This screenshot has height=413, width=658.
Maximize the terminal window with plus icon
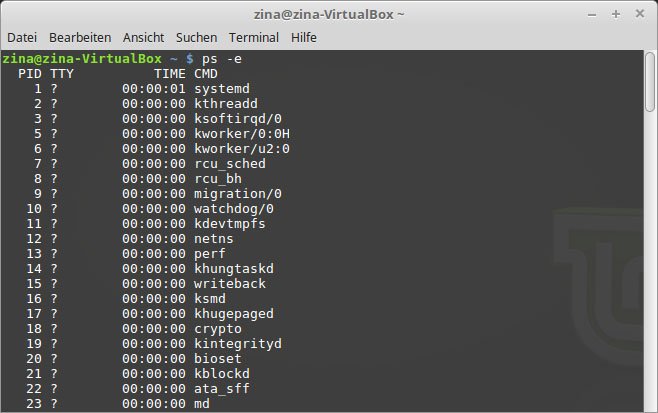616,14
